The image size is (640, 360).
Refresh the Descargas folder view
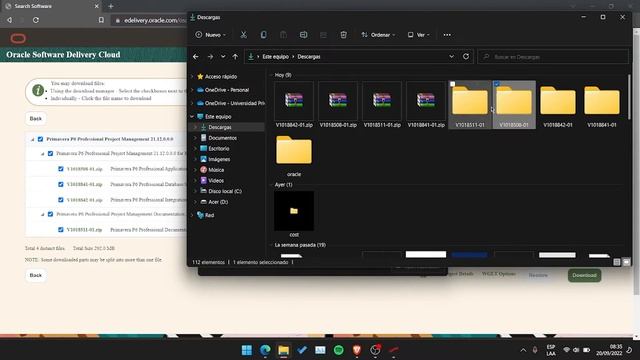466,56
